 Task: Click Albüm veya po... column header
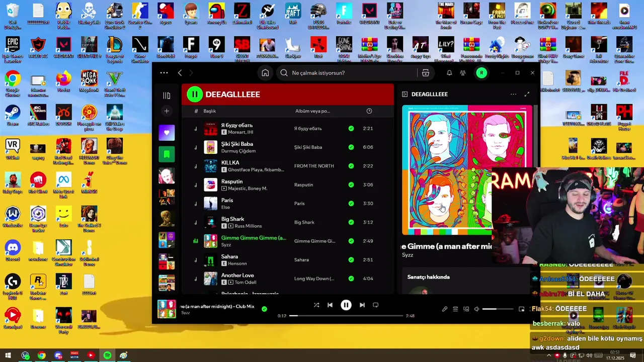tap(312, 111)
